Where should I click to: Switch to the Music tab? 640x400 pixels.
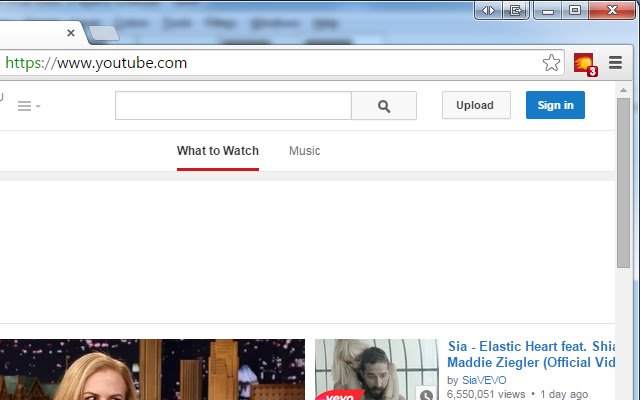coord(304,151)
